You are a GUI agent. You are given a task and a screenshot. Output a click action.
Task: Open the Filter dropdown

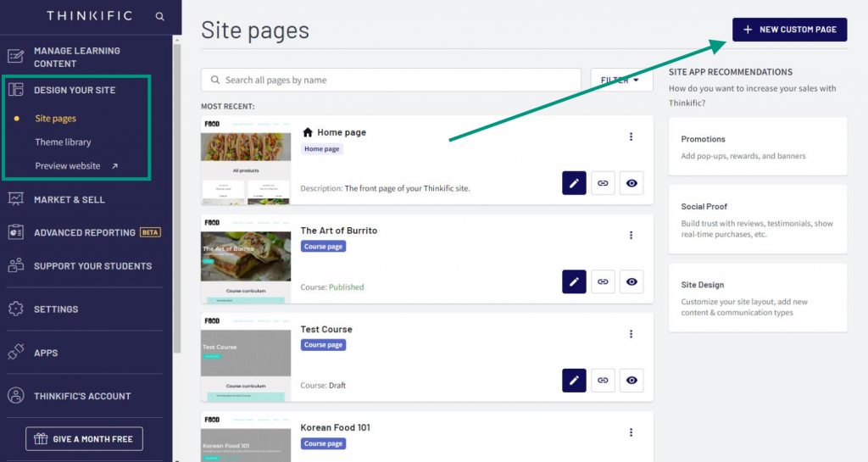click(x=621, y=81)
